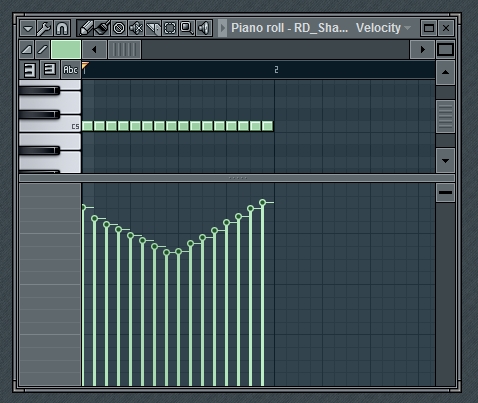The image size is (478, 403).
Task: Select the dashed selection tool
Action: point(170,28)
